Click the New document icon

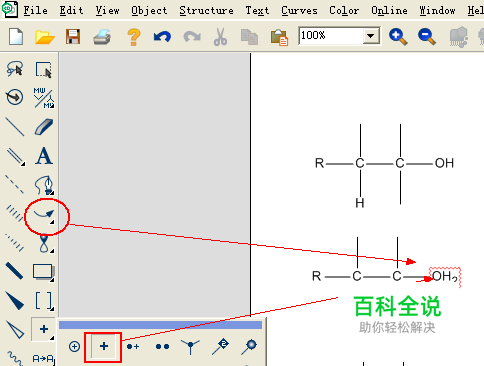pyautogui.click(x=16, y=36)
